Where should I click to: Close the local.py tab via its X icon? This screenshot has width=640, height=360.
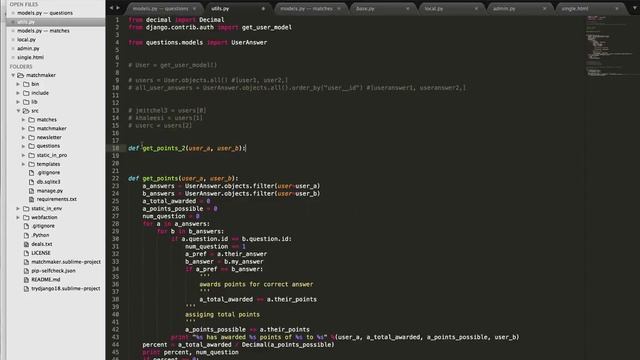476,9
